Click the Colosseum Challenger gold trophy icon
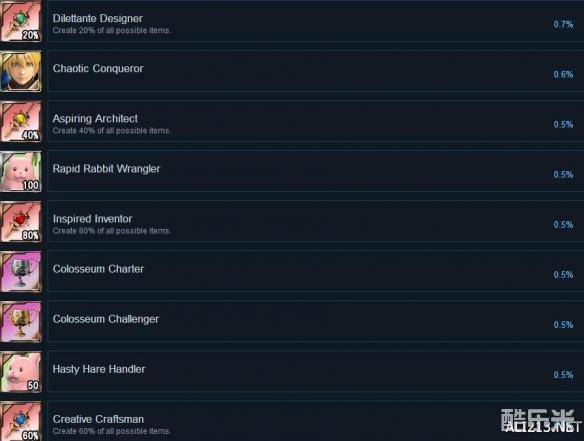Screen dimensions: 584x441 click(21, 321)
